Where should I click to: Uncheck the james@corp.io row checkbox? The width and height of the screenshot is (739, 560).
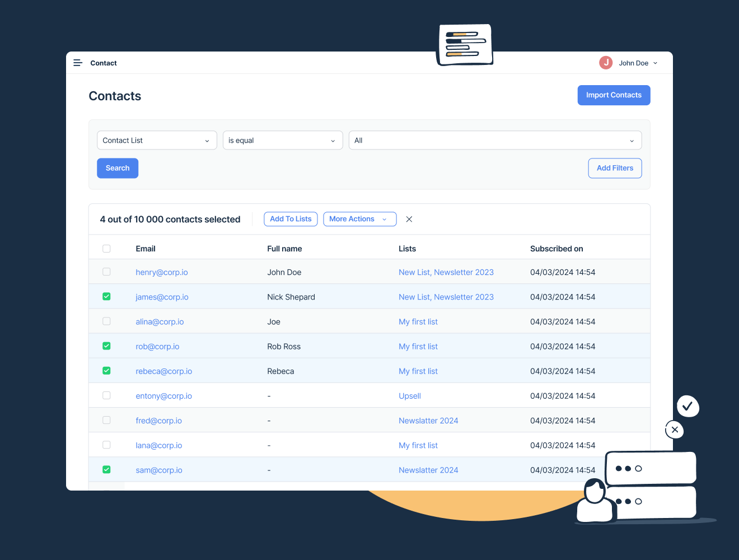106,297
